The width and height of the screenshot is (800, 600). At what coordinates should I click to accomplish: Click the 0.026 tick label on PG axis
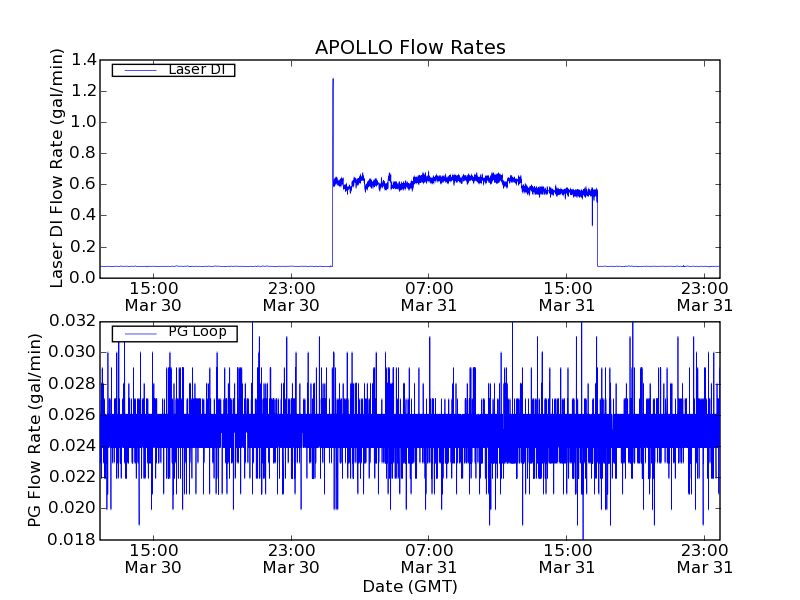click(x=72, y=415)
